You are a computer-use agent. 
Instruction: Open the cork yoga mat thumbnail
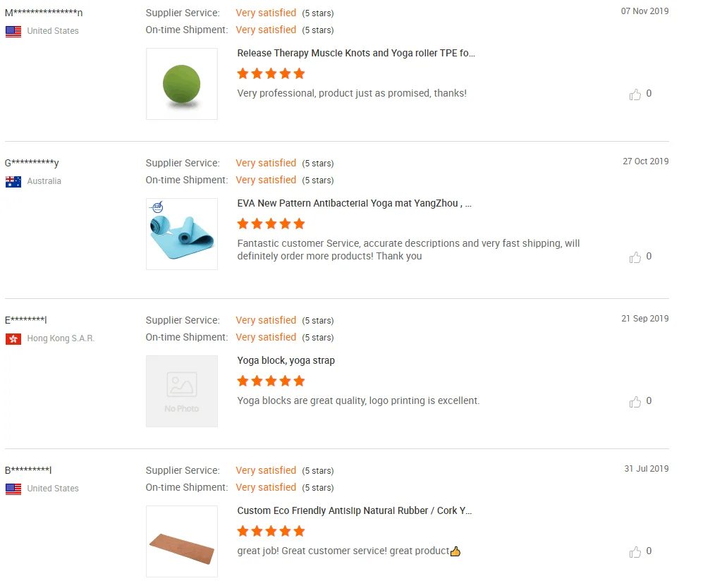182,541
